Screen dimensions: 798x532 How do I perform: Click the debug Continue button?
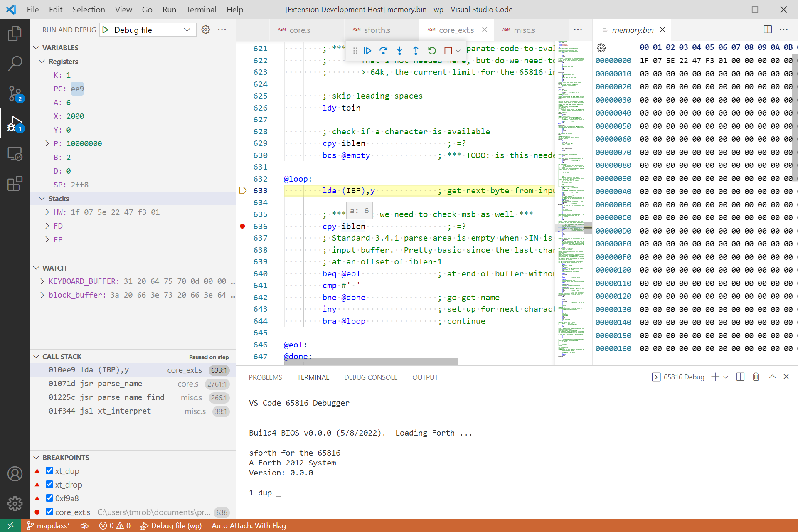(x=367, y=51)
